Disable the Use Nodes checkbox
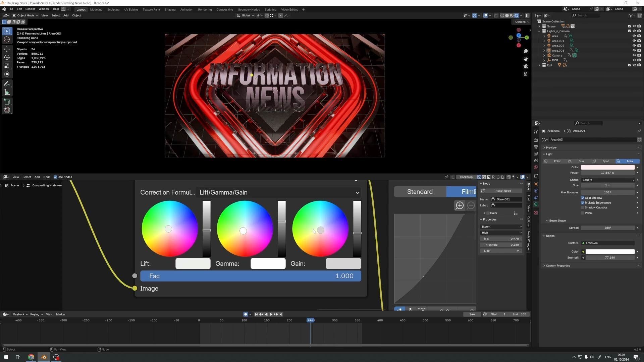Screen dimensions: 644x362 pyautogui.click(x=55, y=177)
